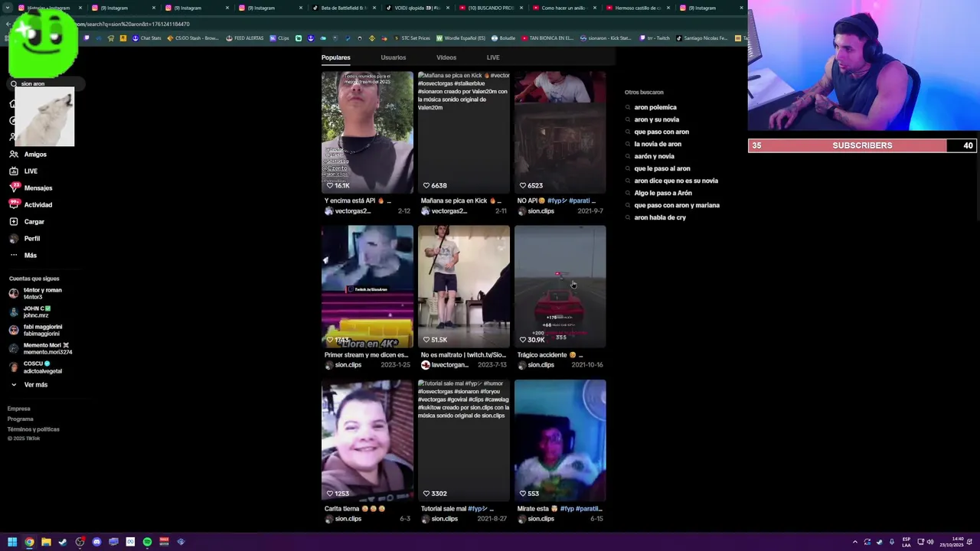Open the Empresa footer link
Image resolution: width=980 pixels, height=551 pixels.
[x=19, y=409]
